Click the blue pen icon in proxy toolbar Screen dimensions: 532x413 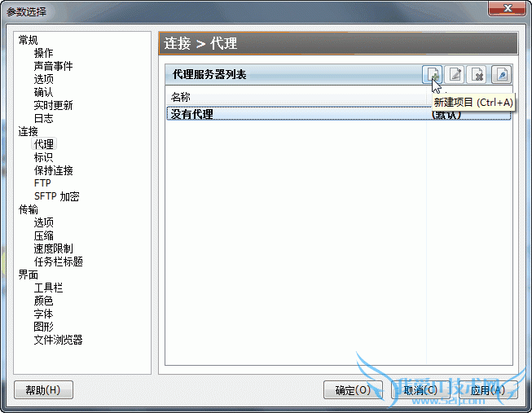[x=502, y=74]
